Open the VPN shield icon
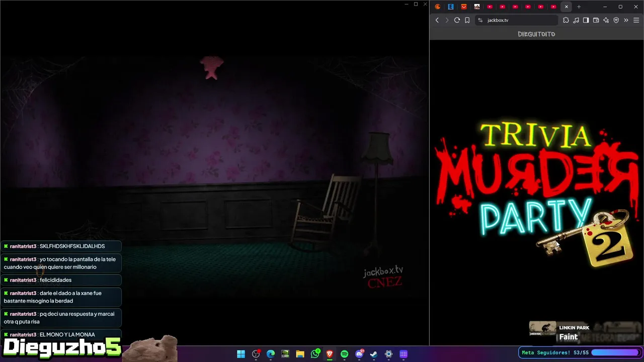The image size is (644, 362). [x=616, y=20]
